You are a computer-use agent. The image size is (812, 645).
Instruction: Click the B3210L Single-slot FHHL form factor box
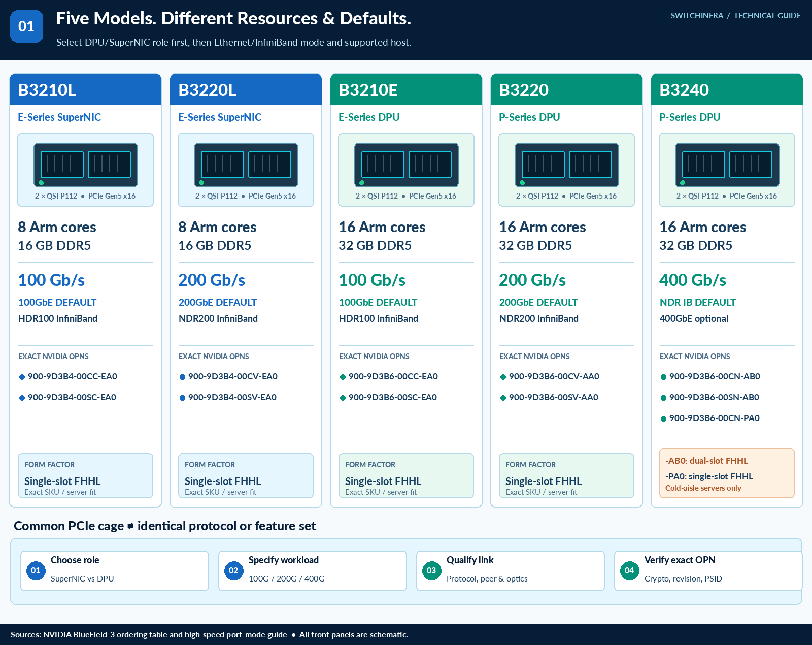point(86,476)
